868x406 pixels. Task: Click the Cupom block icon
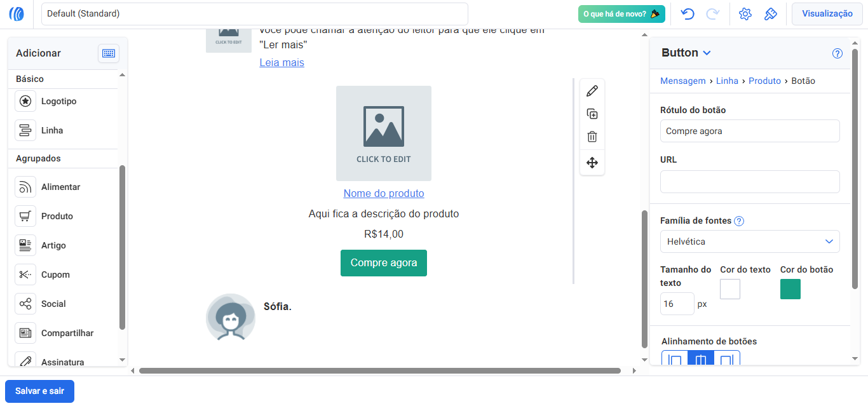pyautogui.click(x=25, y=274)
